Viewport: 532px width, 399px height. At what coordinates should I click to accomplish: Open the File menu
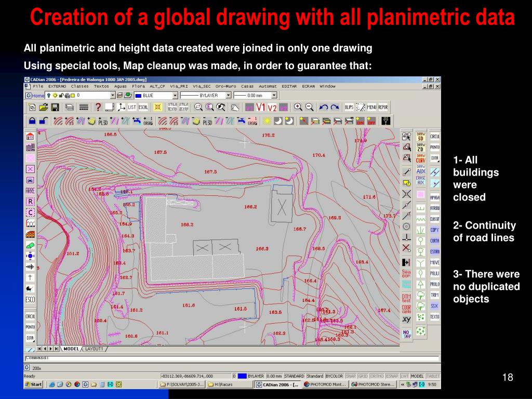coord(38,87)
